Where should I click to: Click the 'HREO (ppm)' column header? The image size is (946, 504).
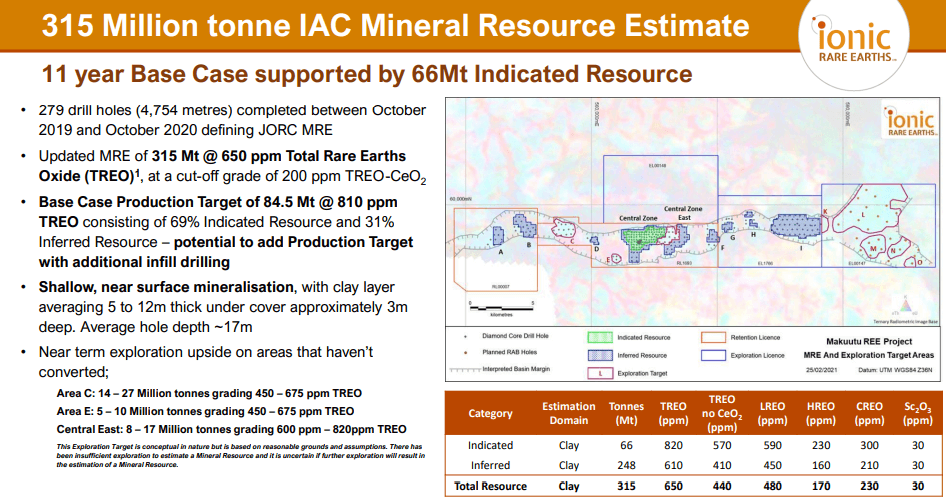point(821,413)
